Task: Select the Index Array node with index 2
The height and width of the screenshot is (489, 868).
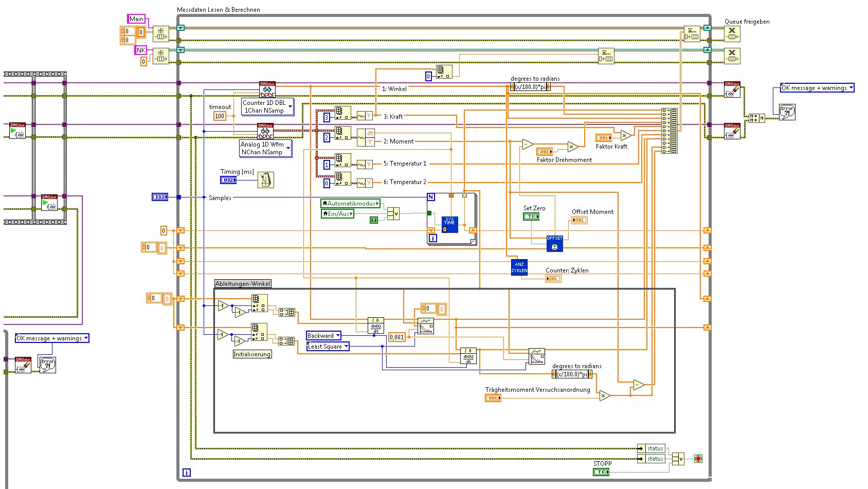Action: 343,134
